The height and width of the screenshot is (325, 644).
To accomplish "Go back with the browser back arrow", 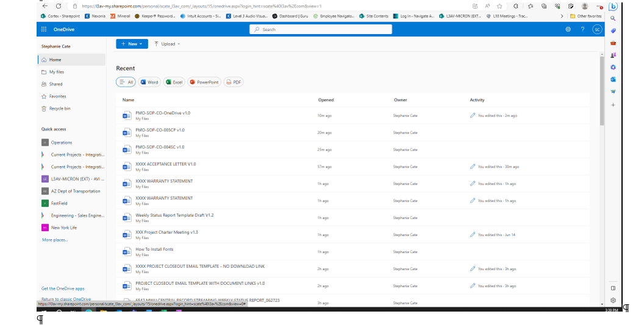I will pyautogui.click(x=45, y=6).
